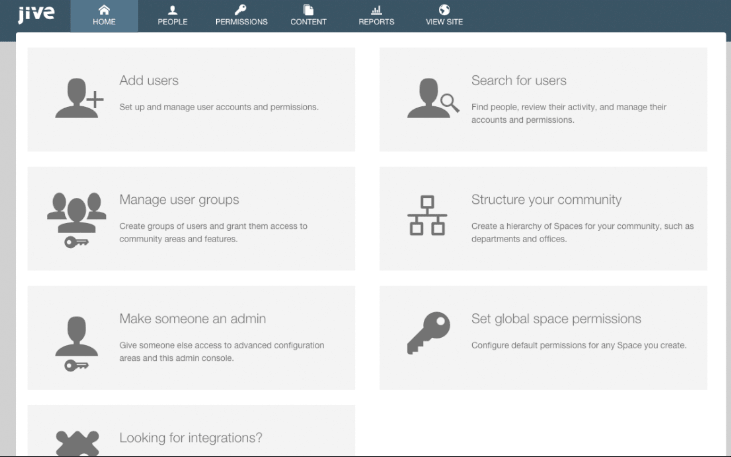Click the key icon above Permissions
The height and width of the screenshot is (457, 731).
[241, 10]
